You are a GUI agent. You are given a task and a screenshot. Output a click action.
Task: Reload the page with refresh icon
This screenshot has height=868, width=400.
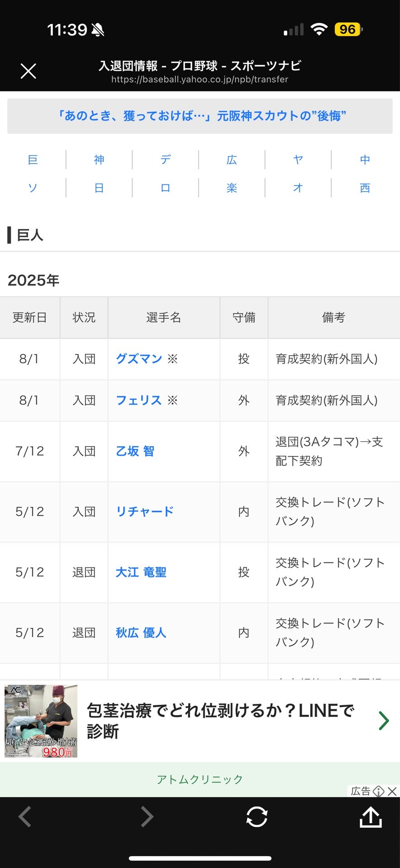click(x=257, y=816)
